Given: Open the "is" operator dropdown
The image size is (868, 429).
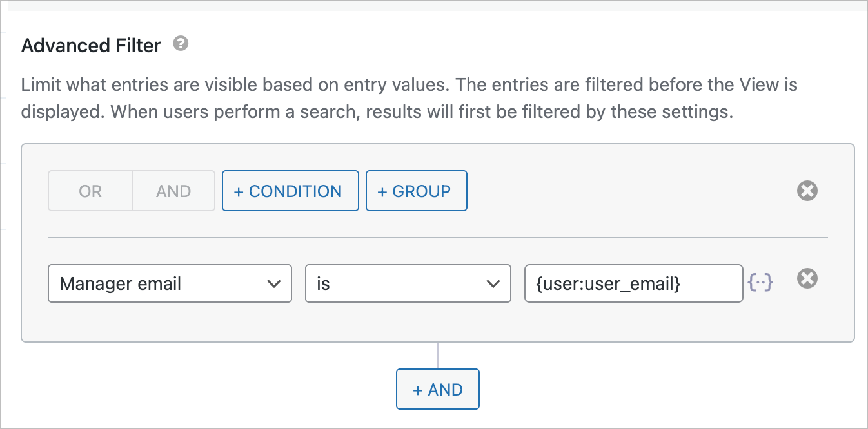Looking at the screenshot, I should pyautogui.click(x=408, y=283).
